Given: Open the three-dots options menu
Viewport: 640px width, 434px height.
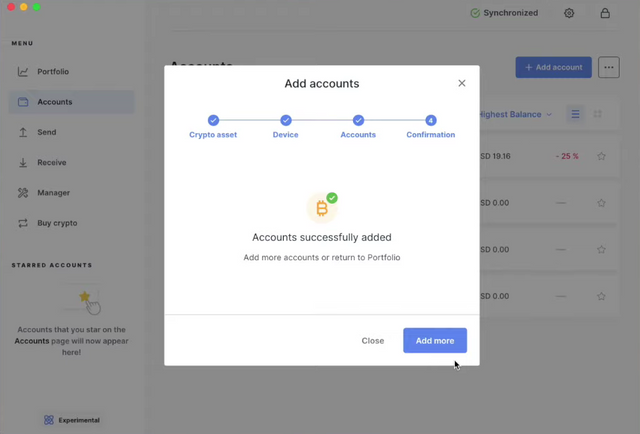Looking at the screenshot, I should click(x=609, y=67).
